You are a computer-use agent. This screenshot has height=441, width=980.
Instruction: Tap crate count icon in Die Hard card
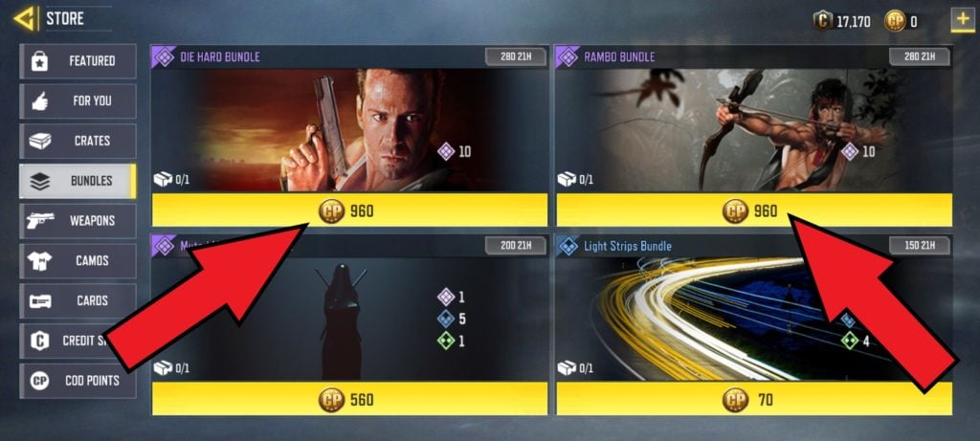[x=163, y=180]
